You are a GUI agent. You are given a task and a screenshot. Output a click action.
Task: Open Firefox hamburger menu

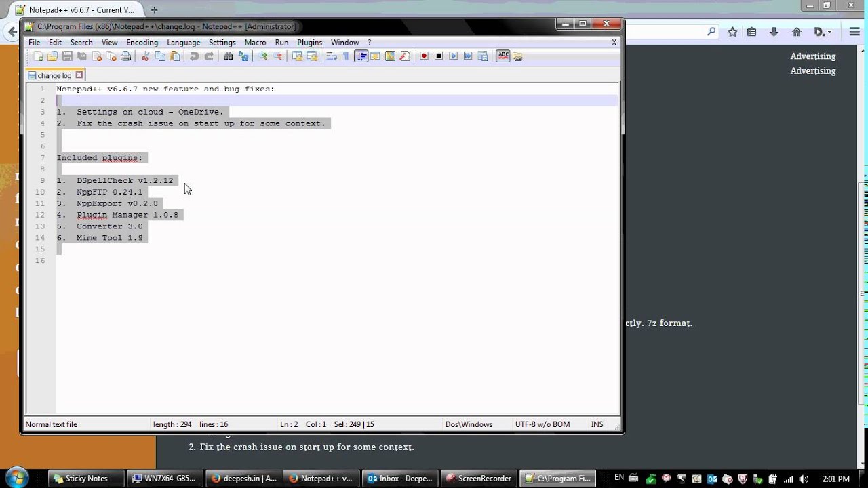pos(854,32)
